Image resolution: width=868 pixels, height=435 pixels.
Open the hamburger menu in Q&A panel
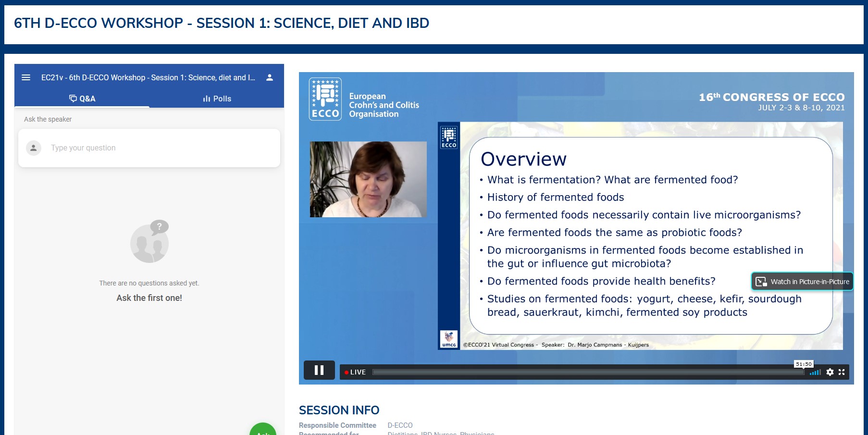(26, 77)
